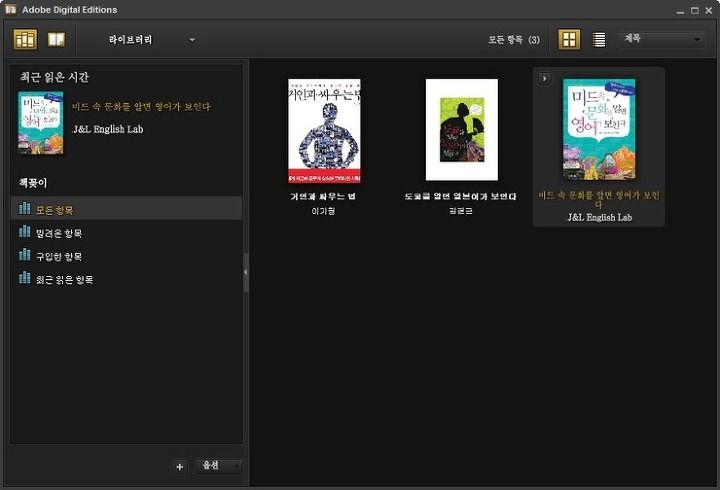This screenshot has height=490, width=720.
Task: Click 모든 항목 (3) item count label
Action: point(514,40)
